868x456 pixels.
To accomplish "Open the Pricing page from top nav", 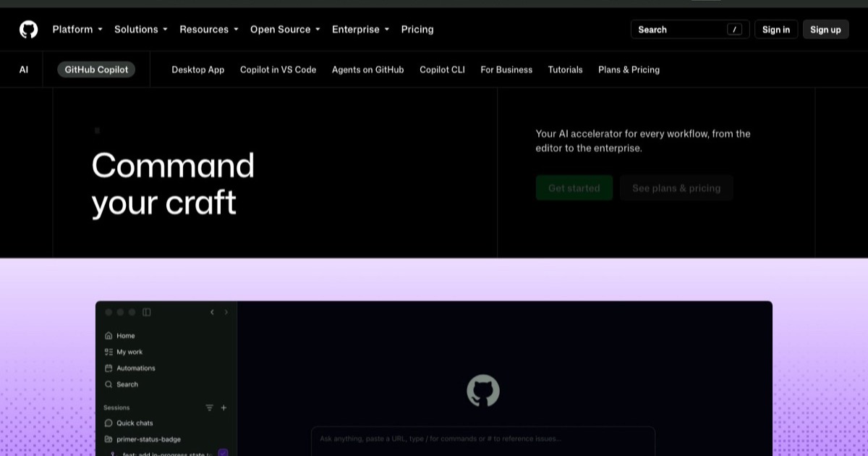I will coord(417,30).
